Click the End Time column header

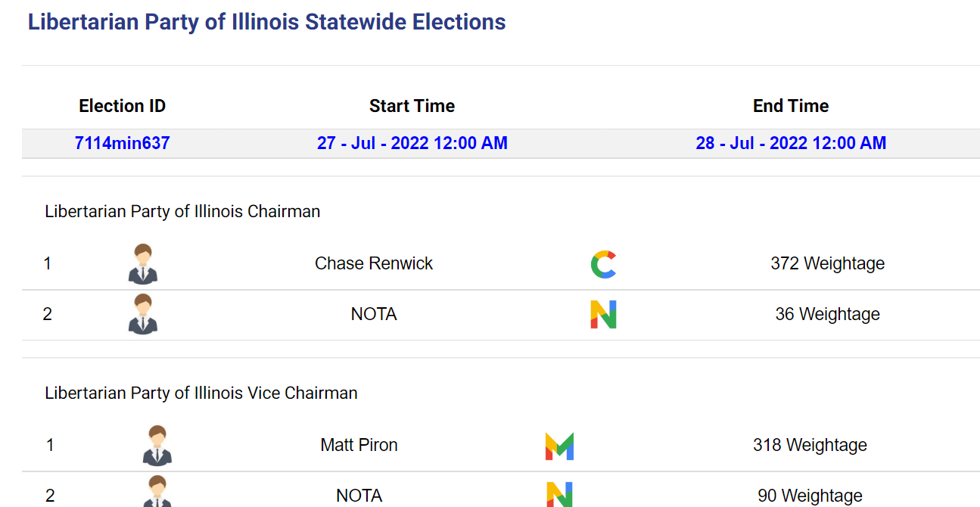tap(791, 106)
